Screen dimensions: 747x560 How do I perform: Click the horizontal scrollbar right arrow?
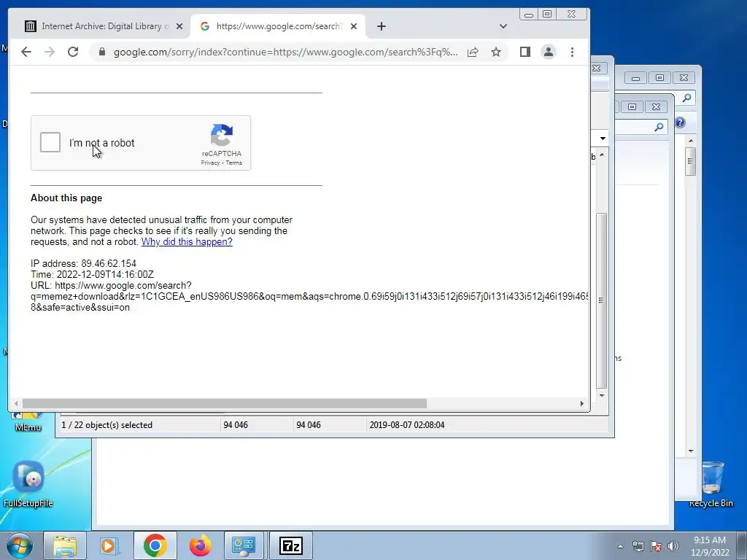click(x=581, y=403)
